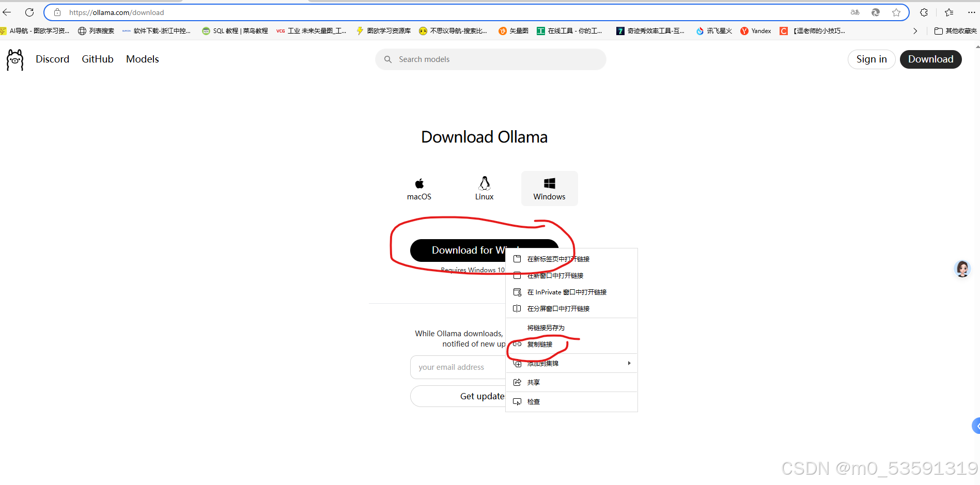Click the search magnifier icon
Screen dimensions: 980x485
(388, 59)
